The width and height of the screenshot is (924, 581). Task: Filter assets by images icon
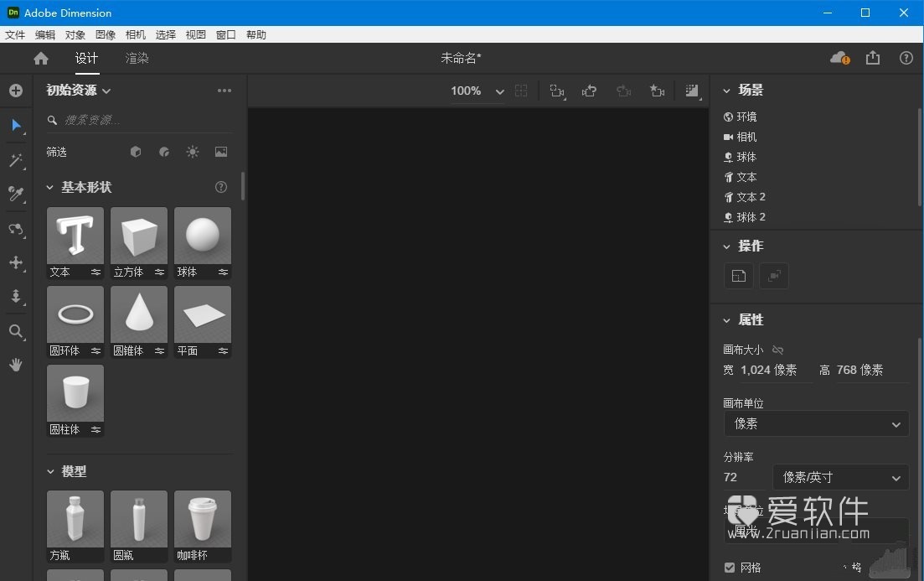coord(221,153)
